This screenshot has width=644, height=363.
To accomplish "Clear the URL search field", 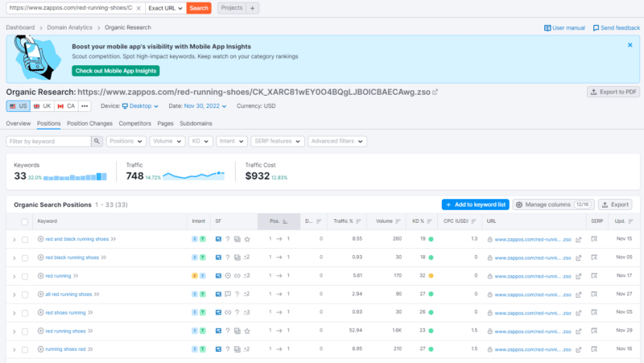I will (138, 8).
